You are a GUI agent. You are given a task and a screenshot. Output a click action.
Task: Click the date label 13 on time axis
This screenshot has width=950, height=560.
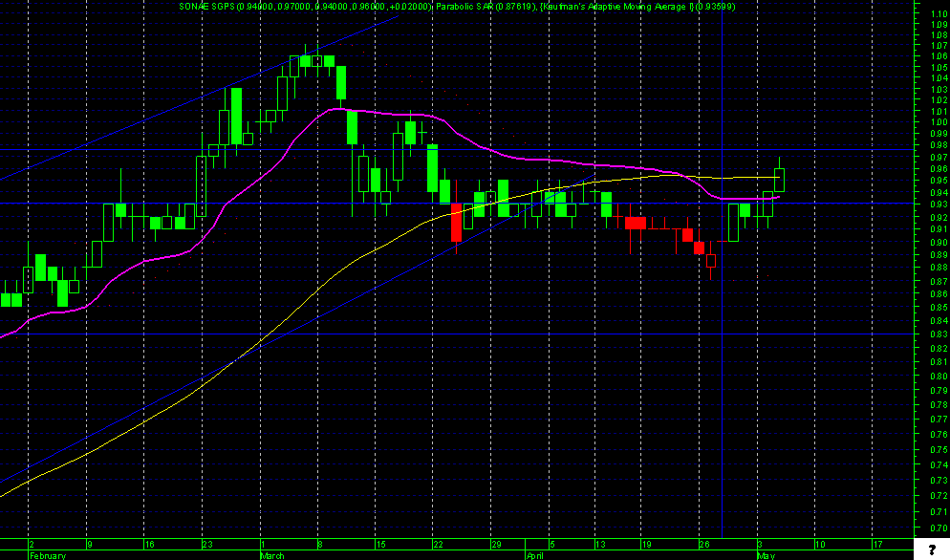pyautogui.click(x=600, y=545)
